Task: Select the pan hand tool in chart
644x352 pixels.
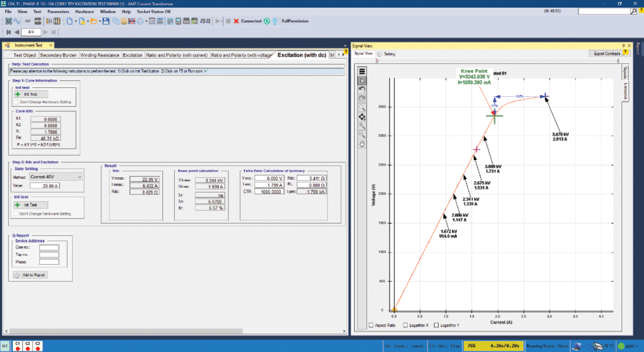Action: pos(362,144)
